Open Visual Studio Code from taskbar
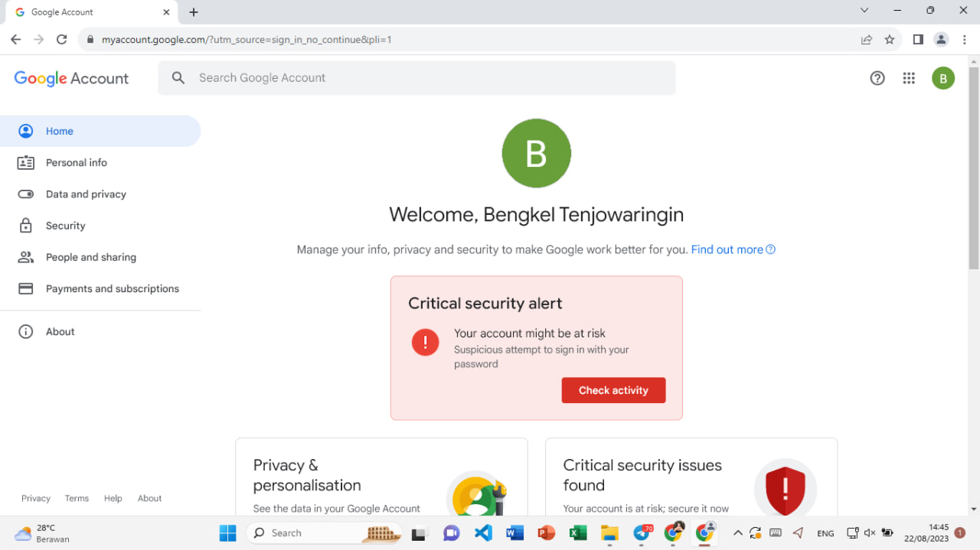The height and width of the screenshot is (550, 980). (483, 533)
